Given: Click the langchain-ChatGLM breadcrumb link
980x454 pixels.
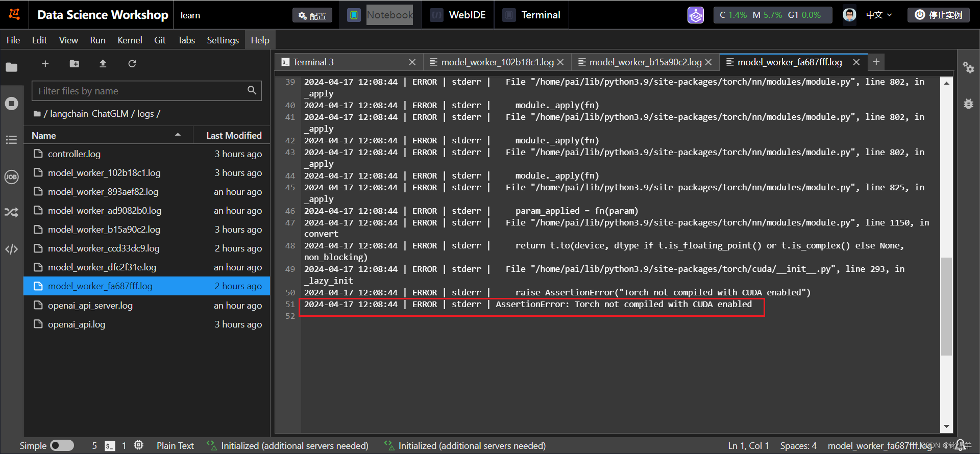Looking at the screenshot, I should pyautogui.click(x=89, y=114).
